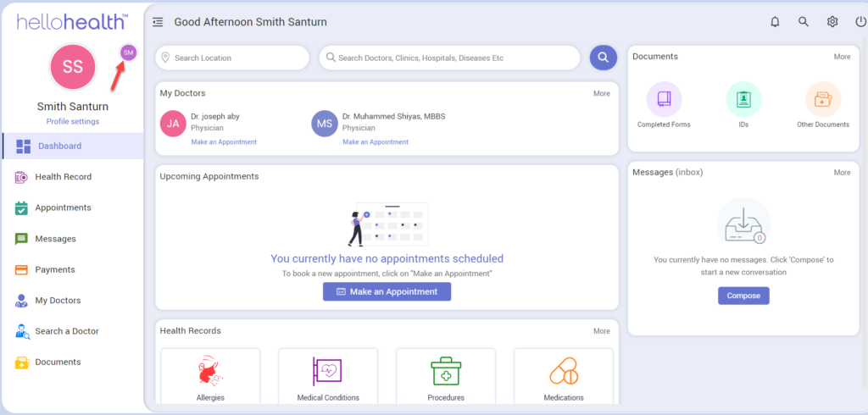
Task: Expand More in Documents panel
Action: [x=842, y=57]
